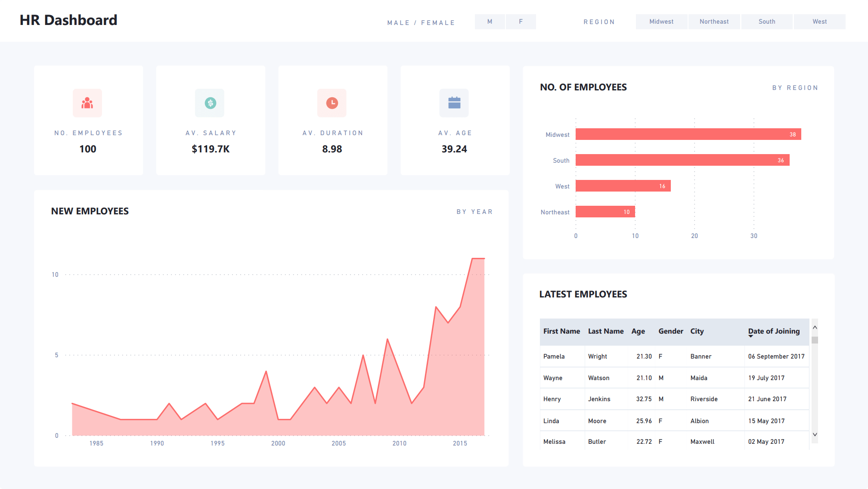This screenshot has height=489, width=868.
Task: Click the duration clock icon
Action: tap(332, 103)
